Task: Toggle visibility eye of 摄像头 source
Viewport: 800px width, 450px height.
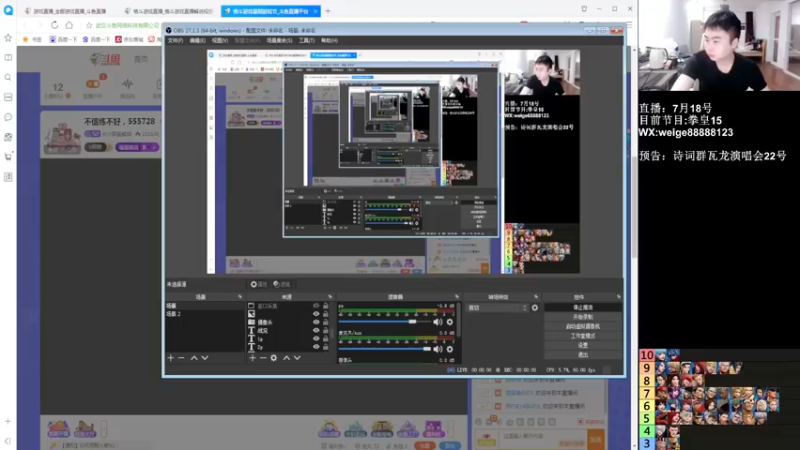Action: click(x=316, y=322)
